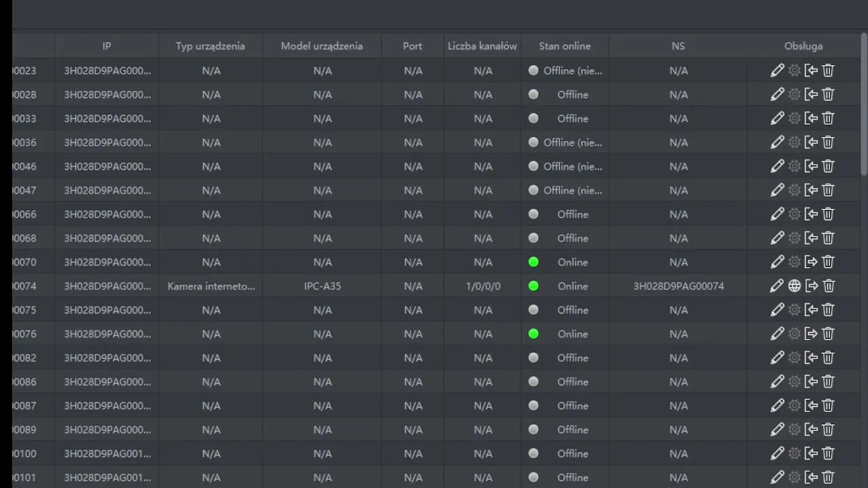Screen dimensions: 868x488
Task: Sort by the Stan online column header
Action: click(564, 46)
